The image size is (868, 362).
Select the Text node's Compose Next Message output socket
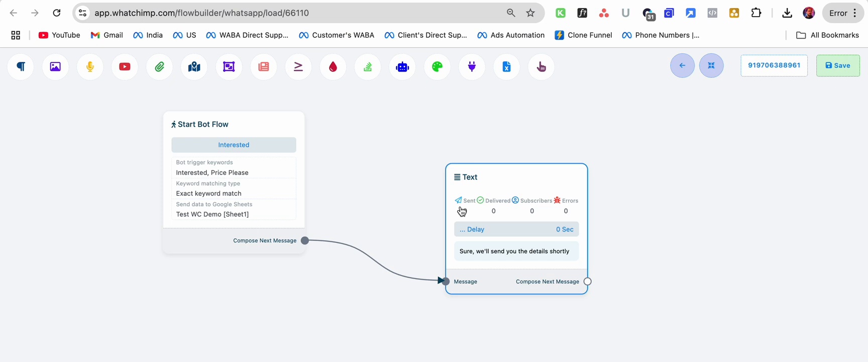click(587, 282)
